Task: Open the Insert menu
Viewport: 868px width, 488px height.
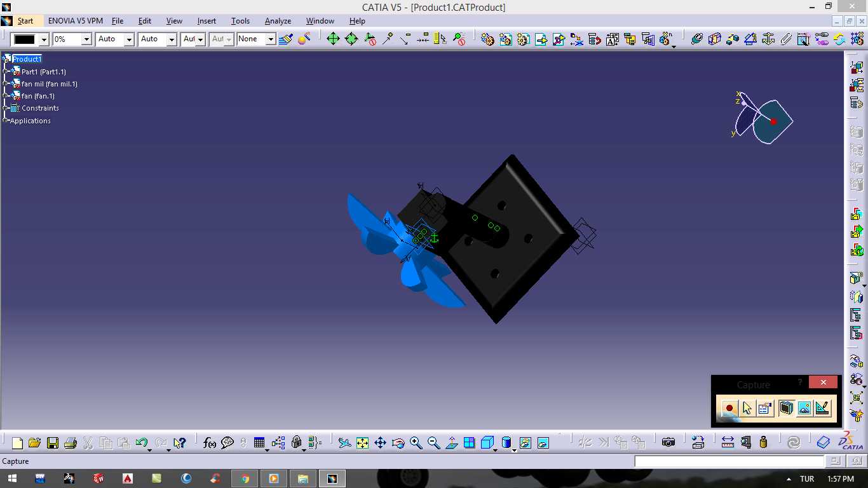Action: coord(207,21)
